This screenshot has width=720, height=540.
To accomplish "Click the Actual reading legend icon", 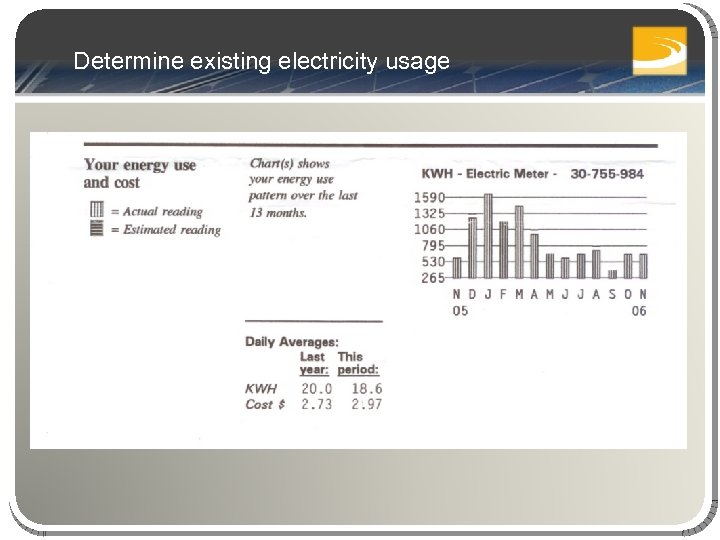I will pos(97,209).
